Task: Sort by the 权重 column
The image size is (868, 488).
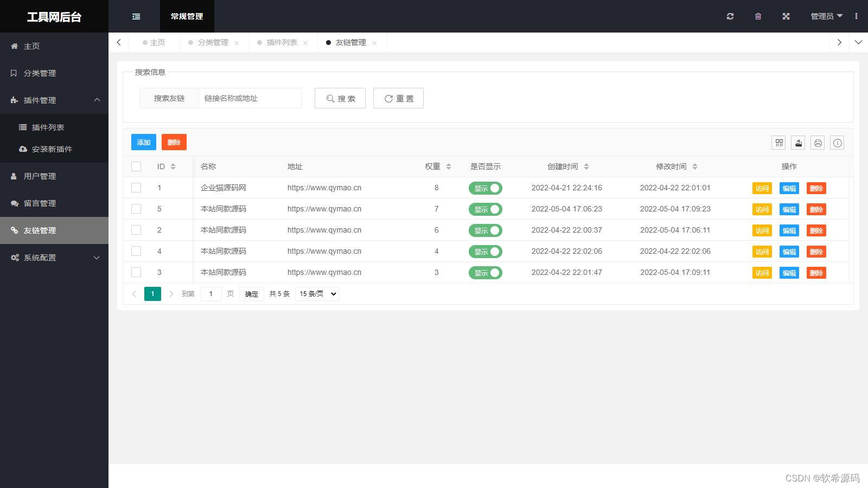Action: pos(449,166)
